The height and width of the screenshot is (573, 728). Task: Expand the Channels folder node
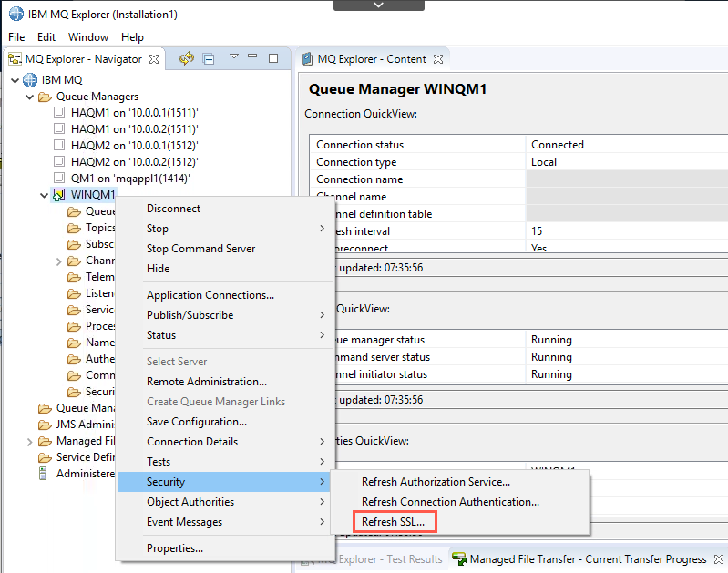click(59, 261)
